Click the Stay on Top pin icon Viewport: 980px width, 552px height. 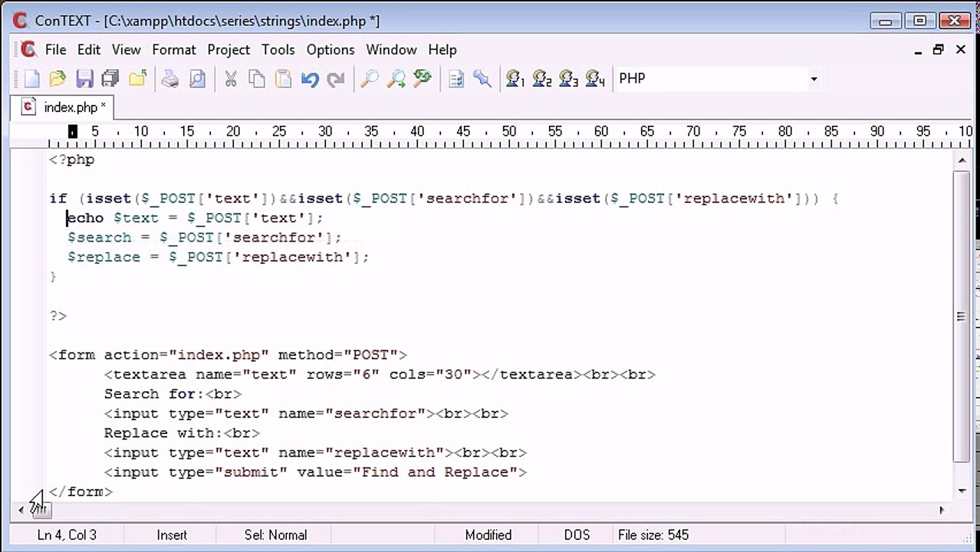tap(482, 78)
